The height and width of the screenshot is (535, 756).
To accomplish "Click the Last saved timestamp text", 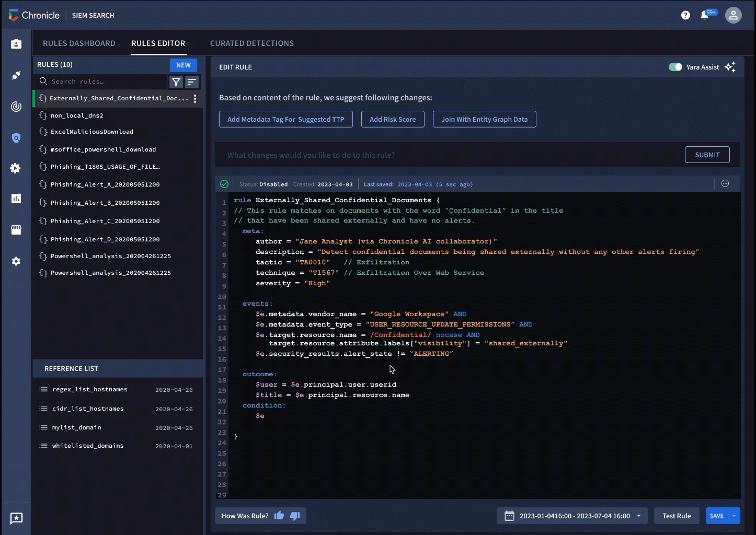I will [x=418, y=184].
